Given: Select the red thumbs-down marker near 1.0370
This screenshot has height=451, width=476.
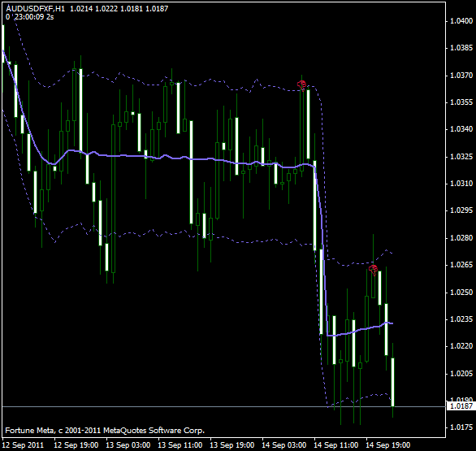Looking at the screenshot, I should click(301, 85).
